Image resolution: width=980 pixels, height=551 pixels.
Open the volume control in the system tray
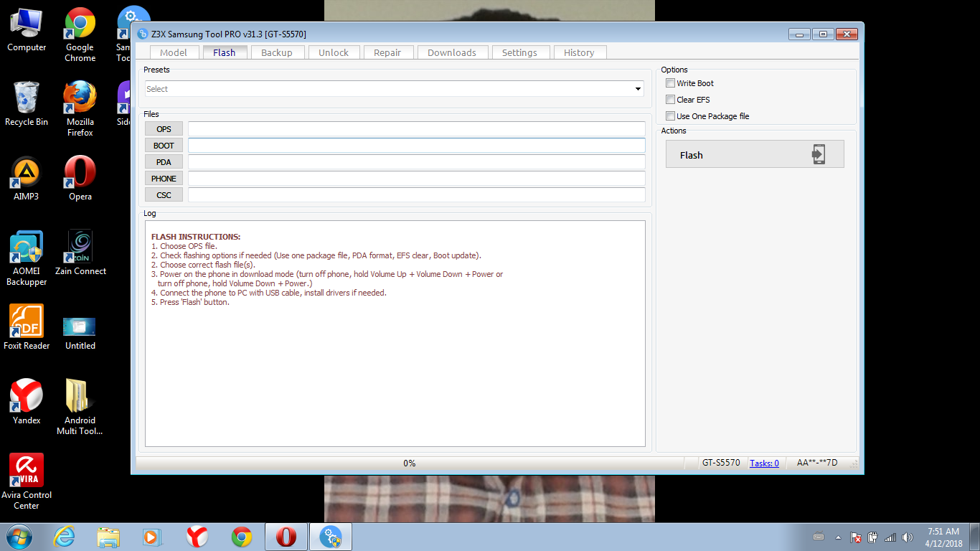[x=907, y=537]
